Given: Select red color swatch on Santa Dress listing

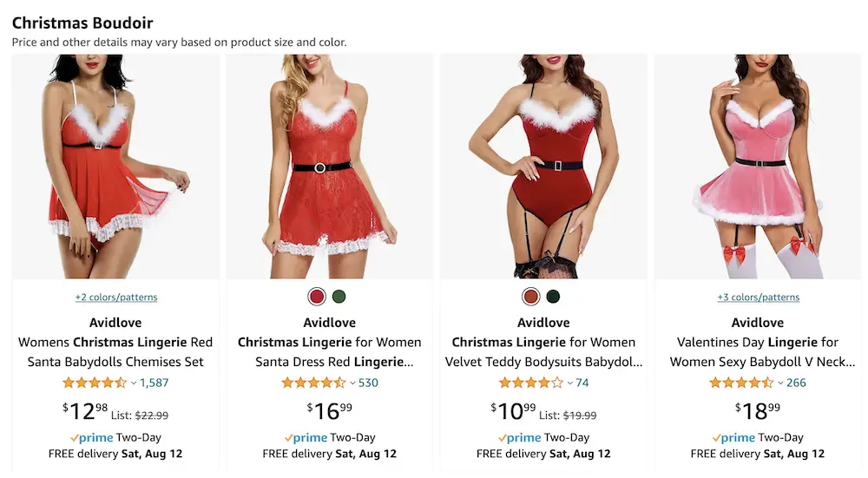Looking at the screenshot, I should click(x=317, y=297).
